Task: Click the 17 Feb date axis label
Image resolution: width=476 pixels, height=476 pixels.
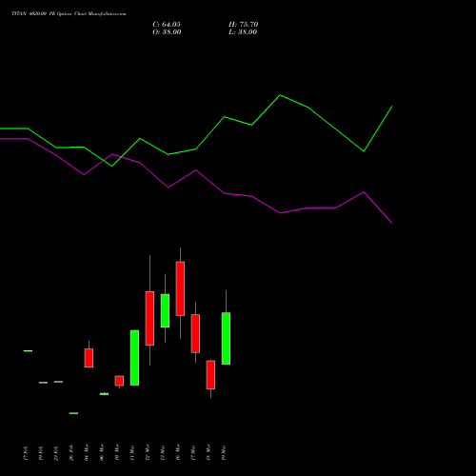Action: point(26,453)
